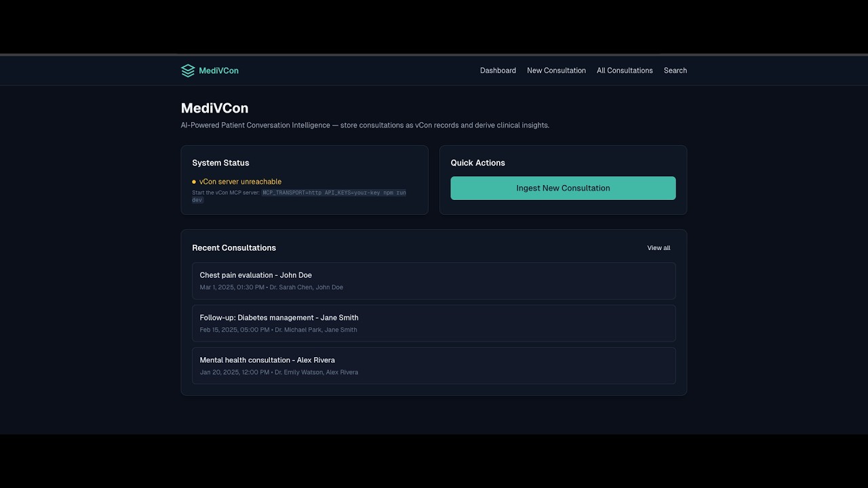Click Mar 1, 2025 Dr. Sarah Chen details
This screenshot has height=488, width=868.
tap(271, 287)
